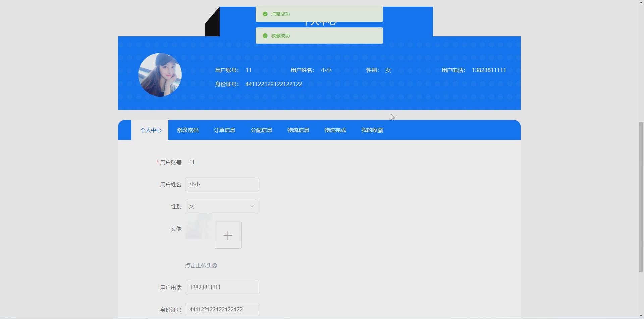Screen dimensions: 644x319
Task: Click the 用户账号 value 11 in banner
Action: [249, 70]
